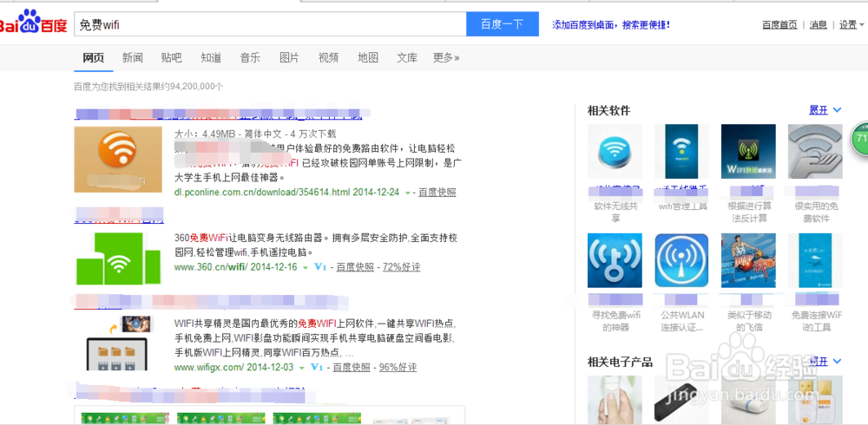Screen dimensions: 868x425
Task: Click the WIFI共享精灵 result thumbnail
Action: (118, 343)
